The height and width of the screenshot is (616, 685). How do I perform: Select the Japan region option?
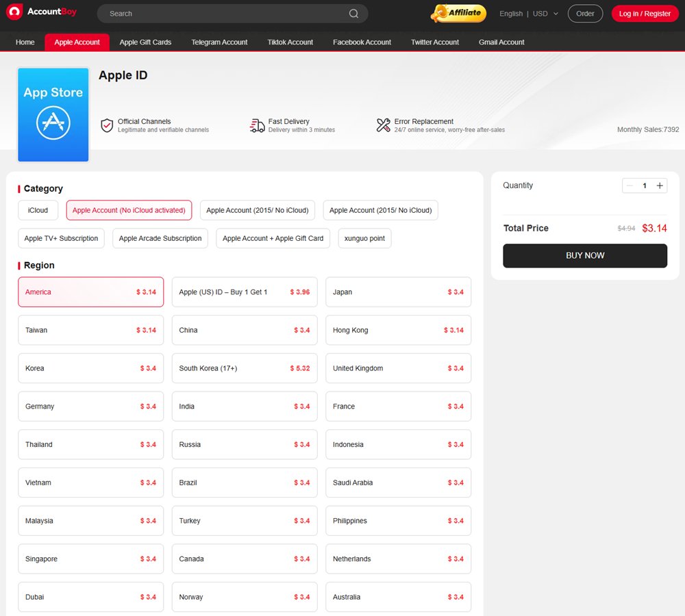click(x=399, y=292)
